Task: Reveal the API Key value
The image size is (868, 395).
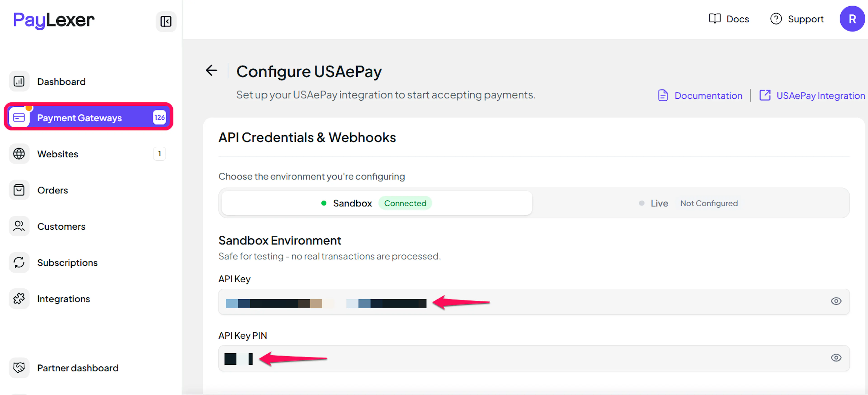Action: click(836, 301)
